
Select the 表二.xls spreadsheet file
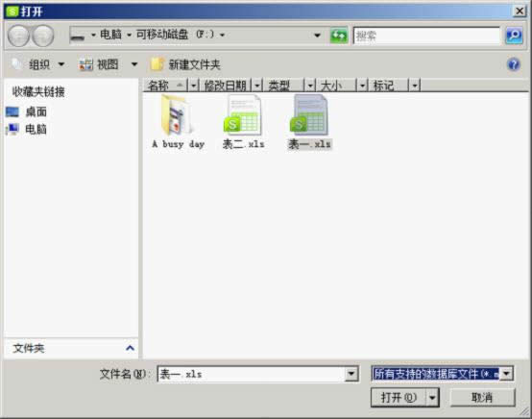[243, 122]
